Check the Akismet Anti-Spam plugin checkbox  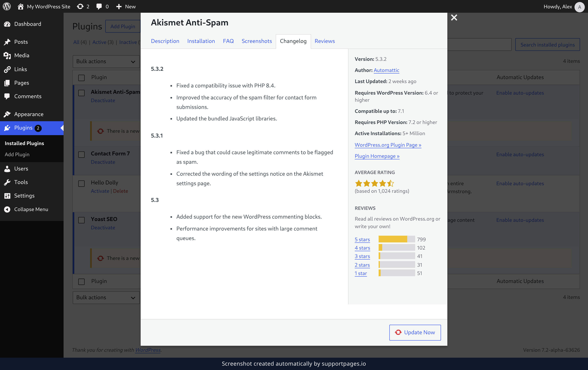point(81,93)
